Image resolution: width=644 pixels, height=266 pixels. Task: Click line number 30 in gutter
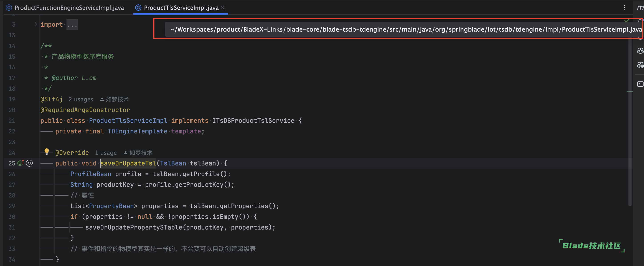point(12,217)
